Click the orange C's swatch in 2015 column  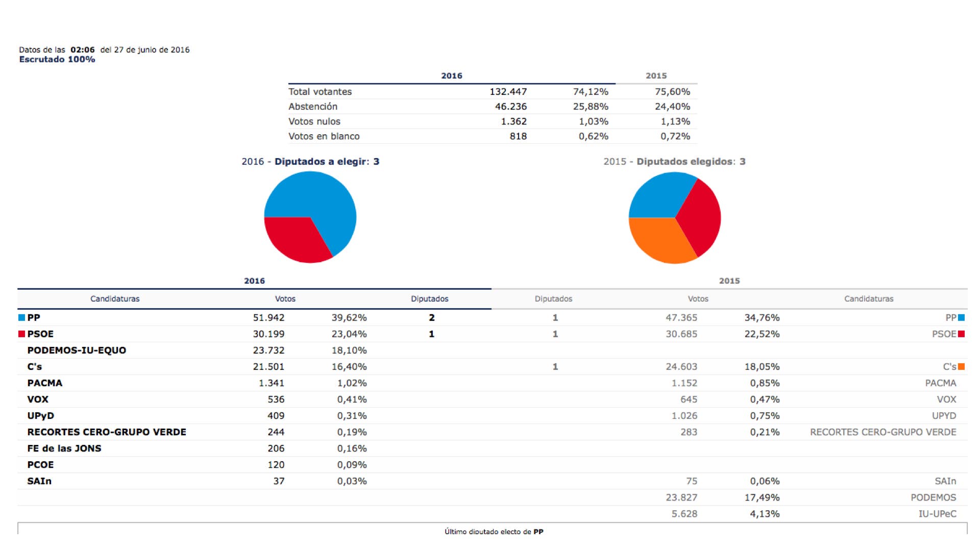tap(961, 366)
